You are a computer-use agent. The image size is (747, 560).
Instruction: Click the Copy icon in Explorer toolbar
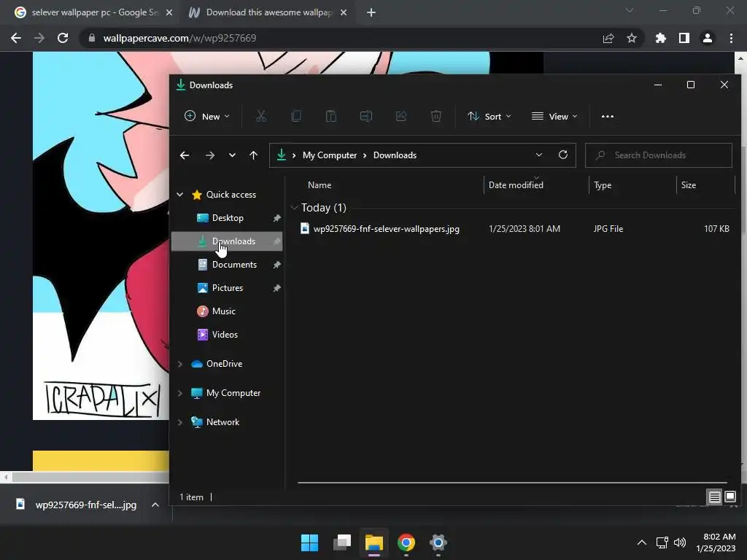296,116
